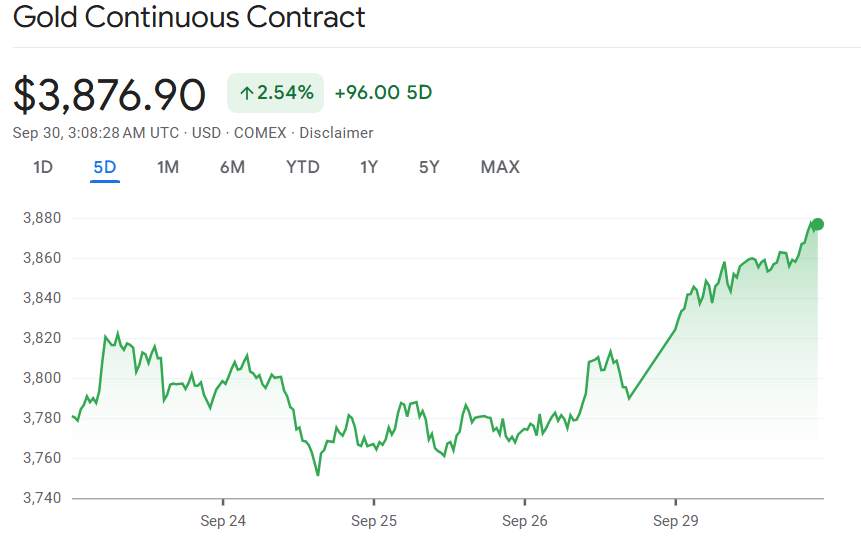The width and height of the screenshot is (861, 549).
Task: Switch to the 1D time range tab
Action: (43, 167)
